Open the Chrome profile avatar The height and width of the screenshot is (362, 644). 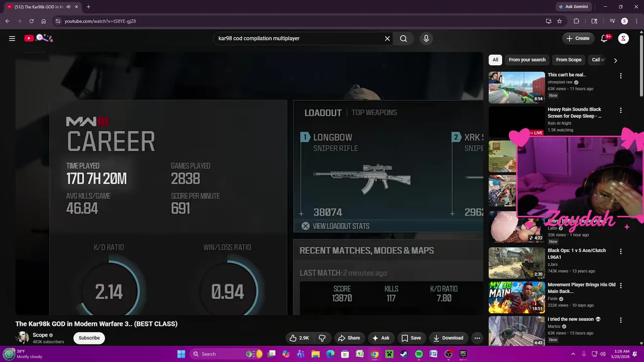624,21
